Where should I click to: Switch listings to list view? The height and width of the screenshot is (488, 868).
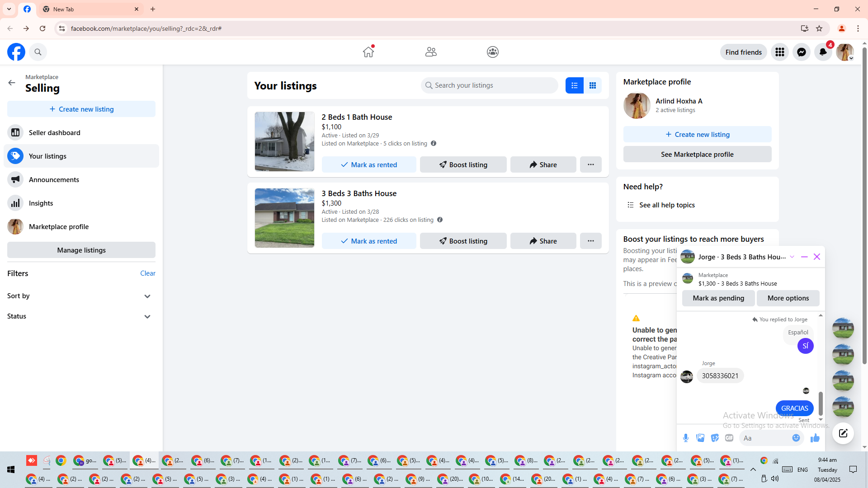(x=574, y=85)
